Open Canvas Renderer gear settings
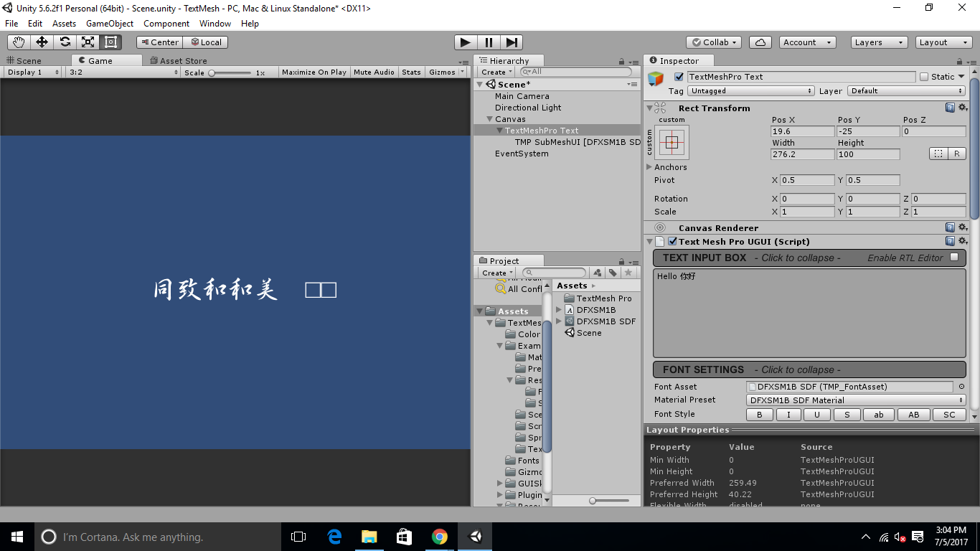 tap(963, 227)
